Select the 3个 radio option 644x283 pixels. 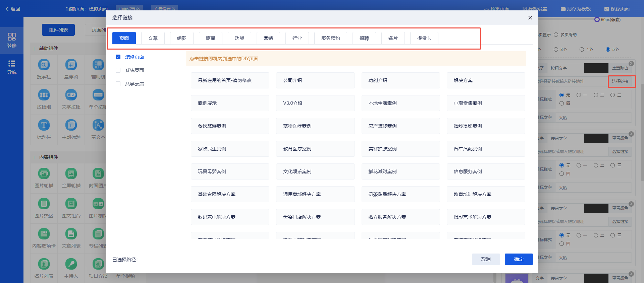[556, 50]
